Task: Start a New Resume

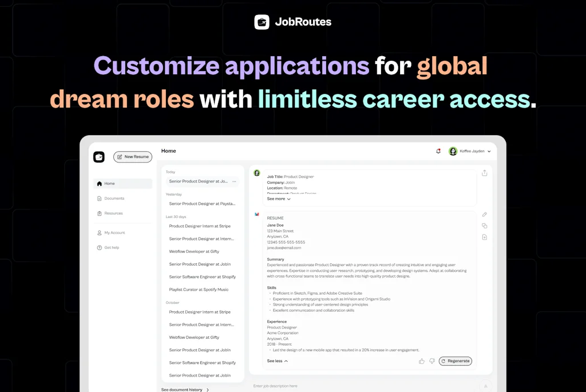Action: point(132,156)
